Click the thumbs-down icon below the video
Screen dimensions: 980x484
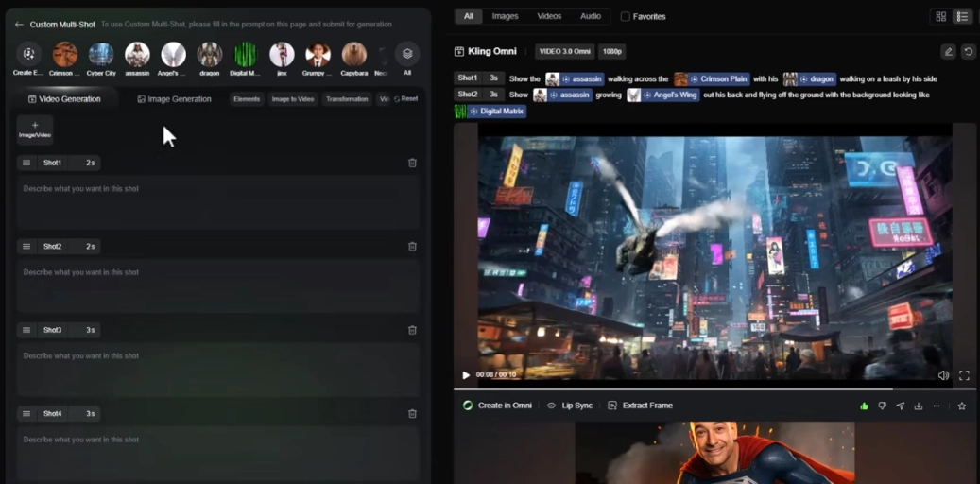point(882,406)
